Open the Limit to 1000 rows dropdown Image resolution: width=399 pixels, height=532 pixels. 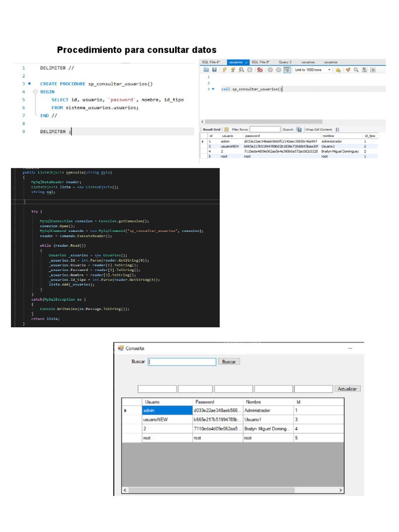click(329, 70)
